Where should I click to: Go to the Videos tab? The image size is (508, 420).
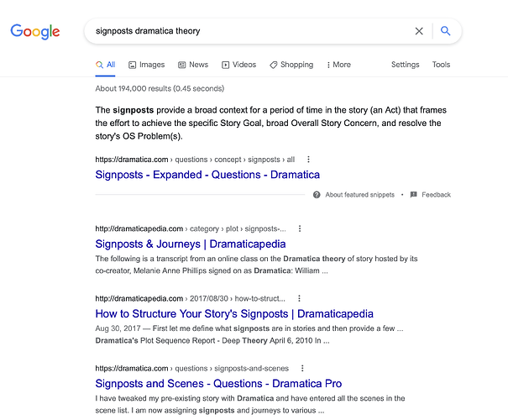(x=239, y=65)
